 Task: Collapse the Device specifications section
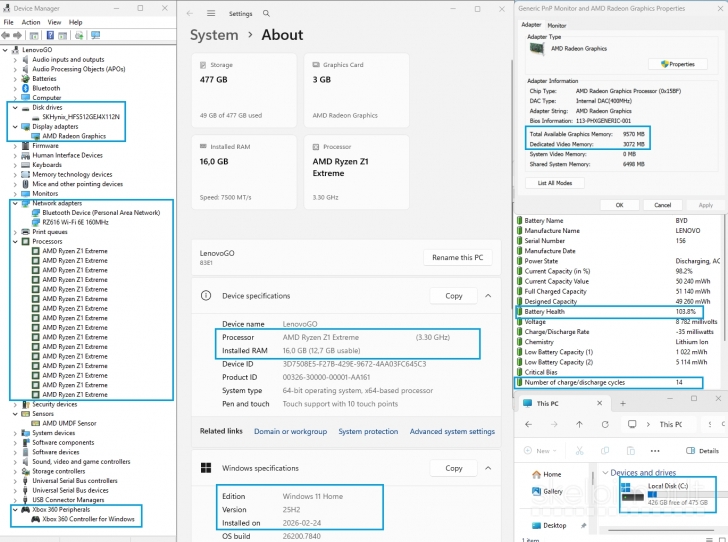tap(488, 296)
